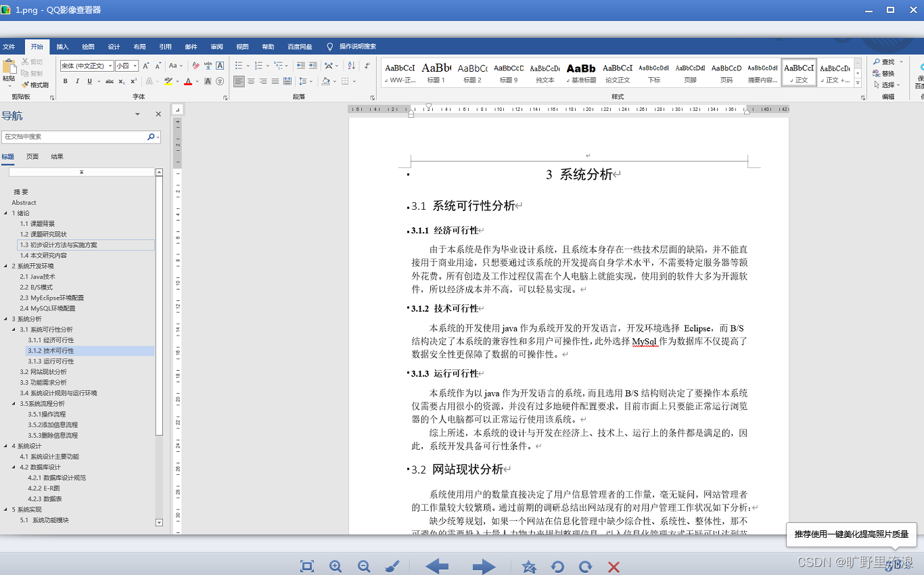Open the 百度网盘 ribbon tab
The image size is (924, 575).
point(300,47)
